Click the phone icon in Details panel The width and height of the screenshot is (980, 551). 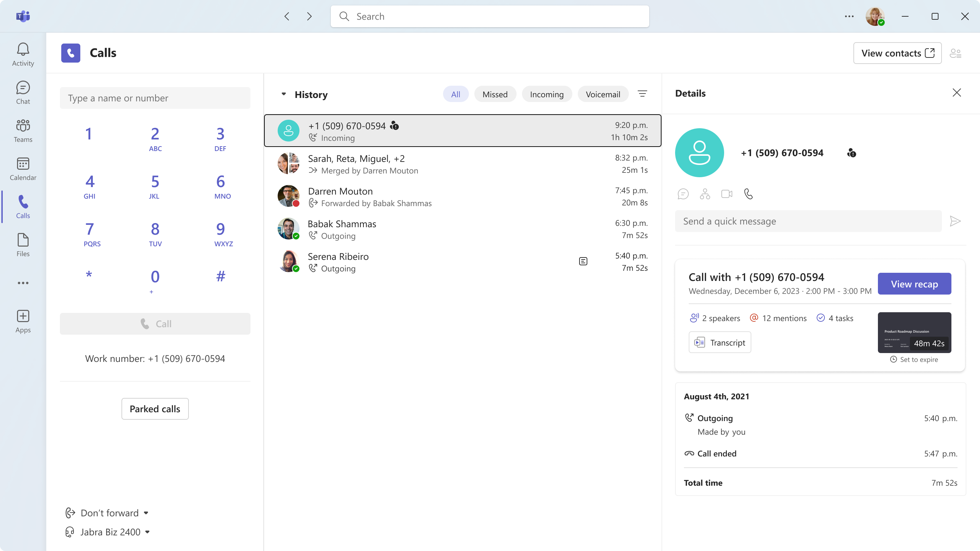pyautogui.click(x=748, y=194)
